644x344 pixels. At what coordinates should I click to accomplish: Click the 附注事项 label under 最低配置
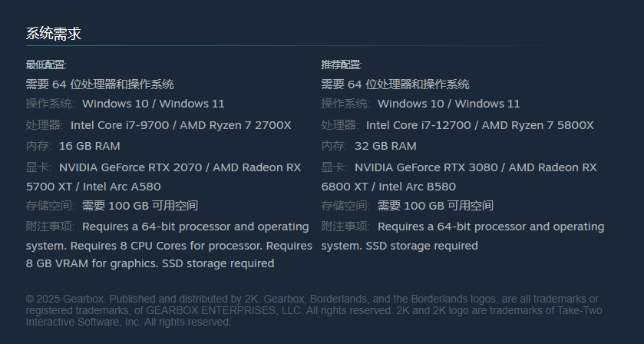50,227
